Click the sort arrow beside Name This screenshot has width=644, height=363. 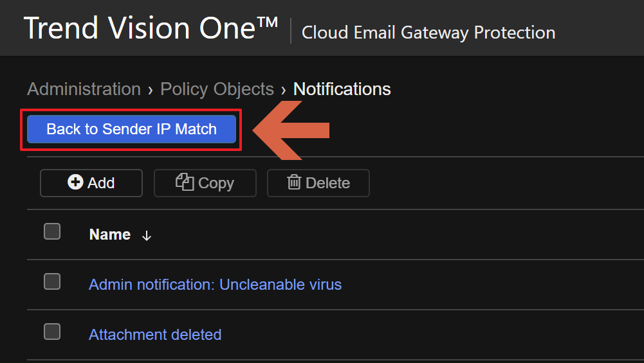click(x=147, y=236)
